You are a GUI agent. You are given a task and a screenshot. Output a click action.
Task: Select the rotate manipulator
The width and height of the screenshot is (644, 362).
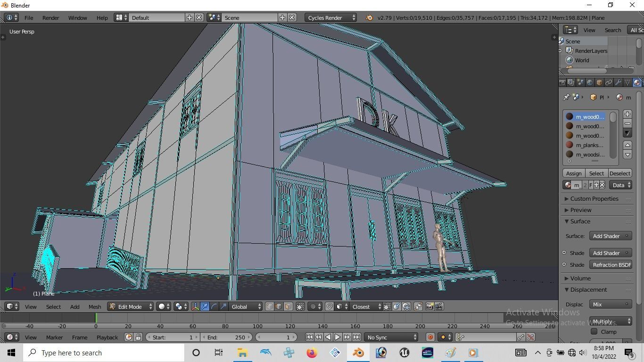[x=215, y=307]
